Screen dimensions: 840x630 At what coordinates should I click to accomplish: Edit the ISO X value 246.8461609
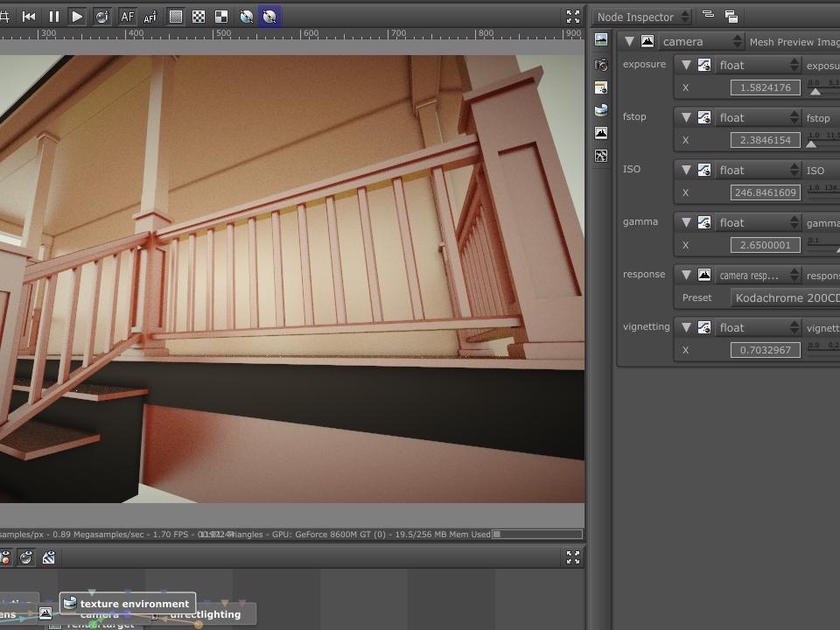tap(765, 192)
